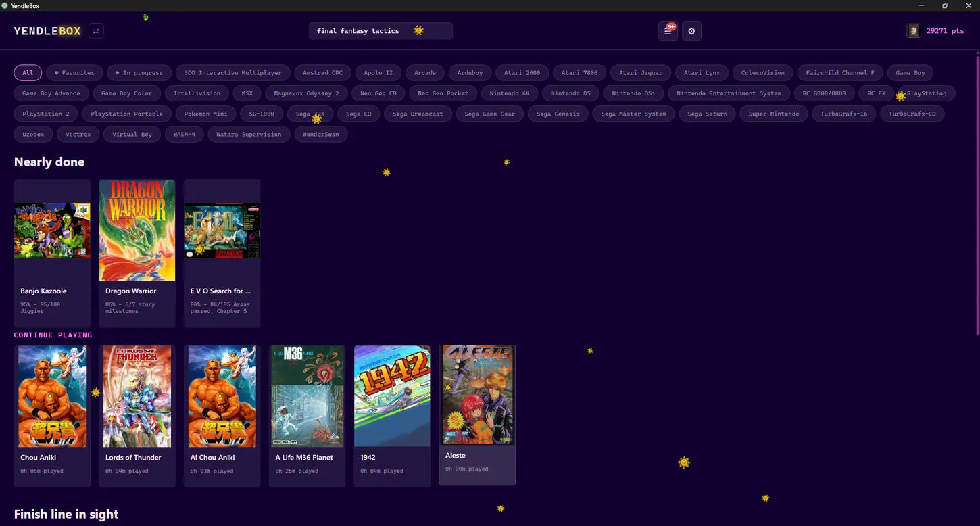Screen dimensions: 980x526
Task: Open the Banjo Kazooie cover art
Action: [52, 231]
